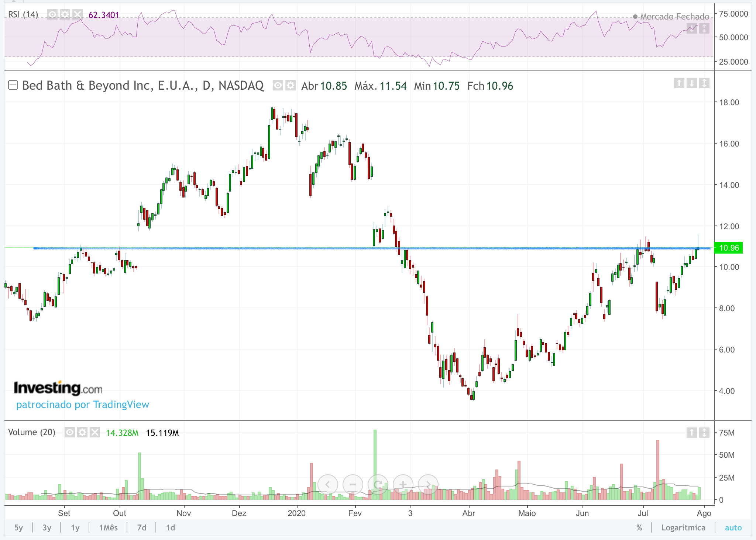This screenshot has width=756, height=540.
Task: Move the RSI pane down
Action: click(692, 28)
